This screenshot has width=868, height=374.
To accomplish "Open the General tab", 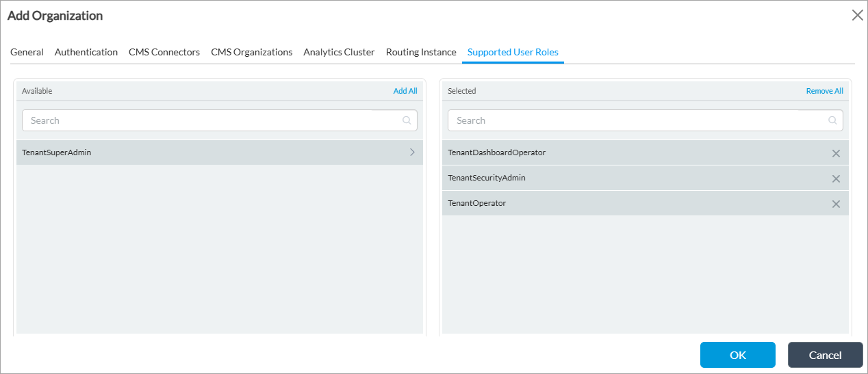I will pyautogui.click(x=27, y=52).
